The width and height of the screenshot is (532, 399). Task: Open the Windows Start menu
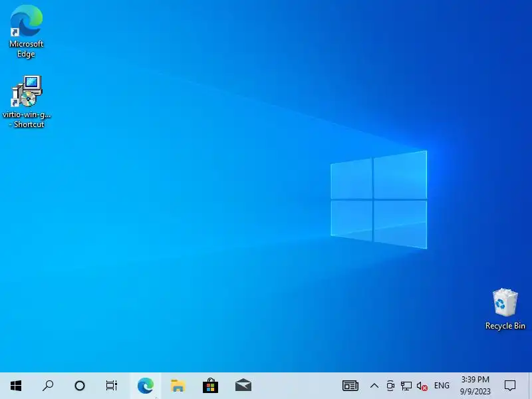coord(16,386)
